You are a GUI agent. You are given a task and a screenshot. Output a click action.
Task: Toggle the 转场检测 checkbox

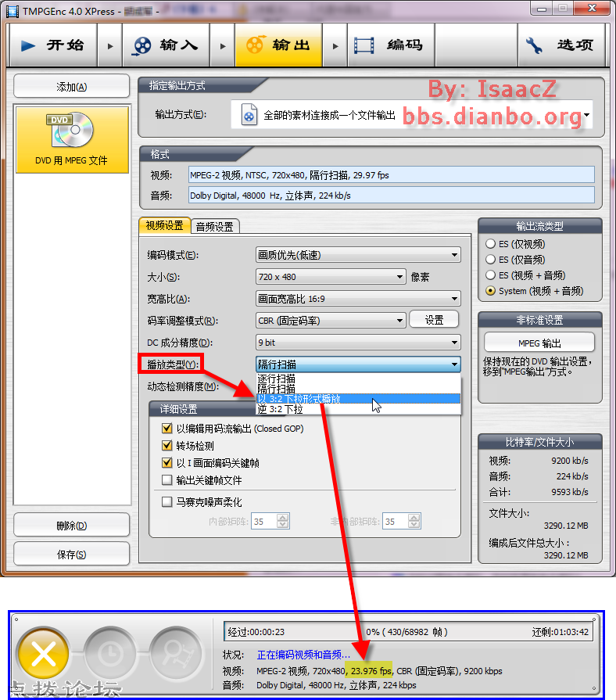(x=167, y=446)
